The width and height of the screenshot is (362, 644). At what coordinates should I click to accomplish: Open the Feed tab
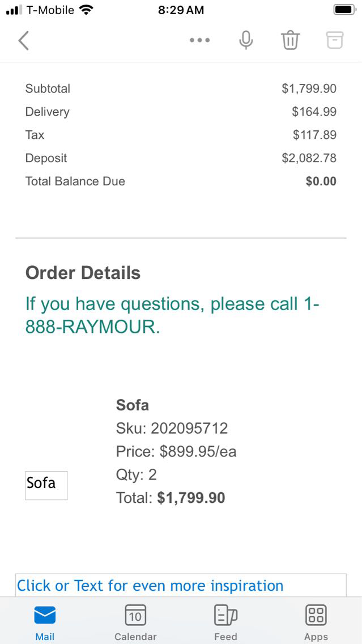coord(225,621)
